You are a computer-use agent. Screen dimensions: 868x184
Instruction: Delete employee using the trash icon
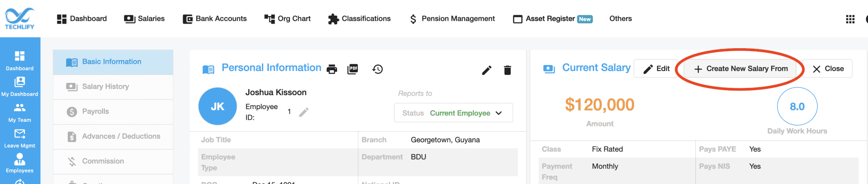(x=507, y=70)
